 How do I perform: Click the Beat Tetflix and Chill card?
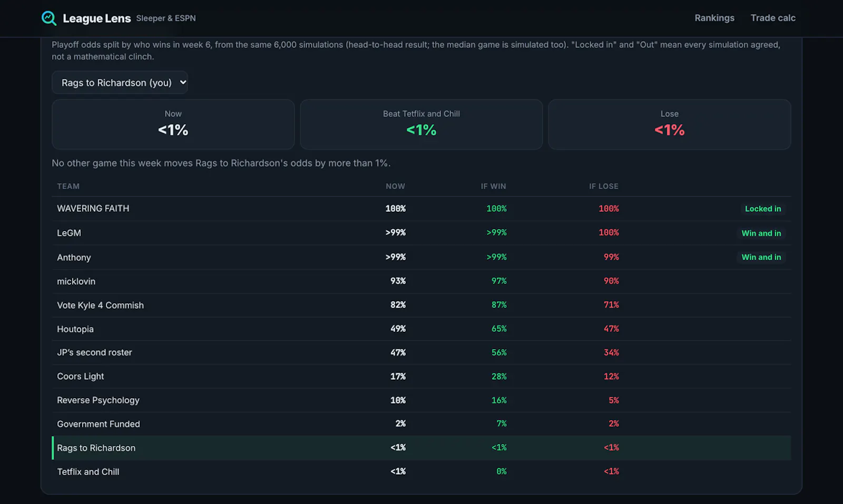click(x=421, y=124)
